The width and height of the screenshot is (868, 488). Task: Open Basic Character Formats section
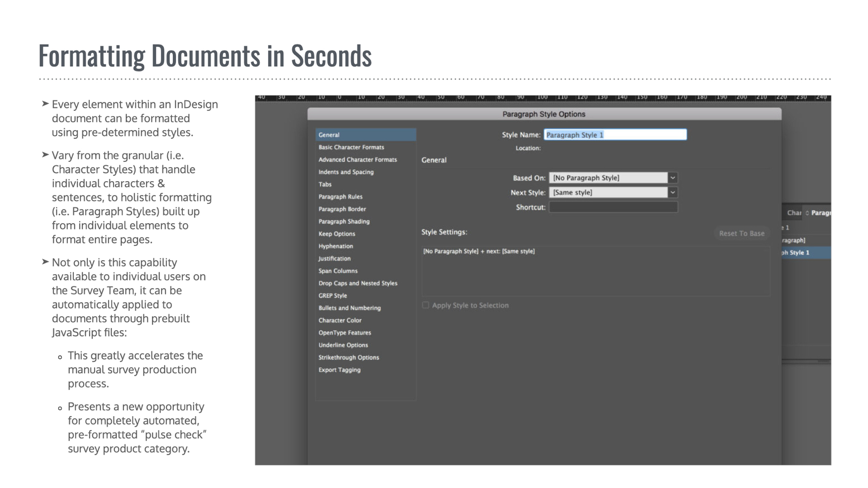click(351, 147)
